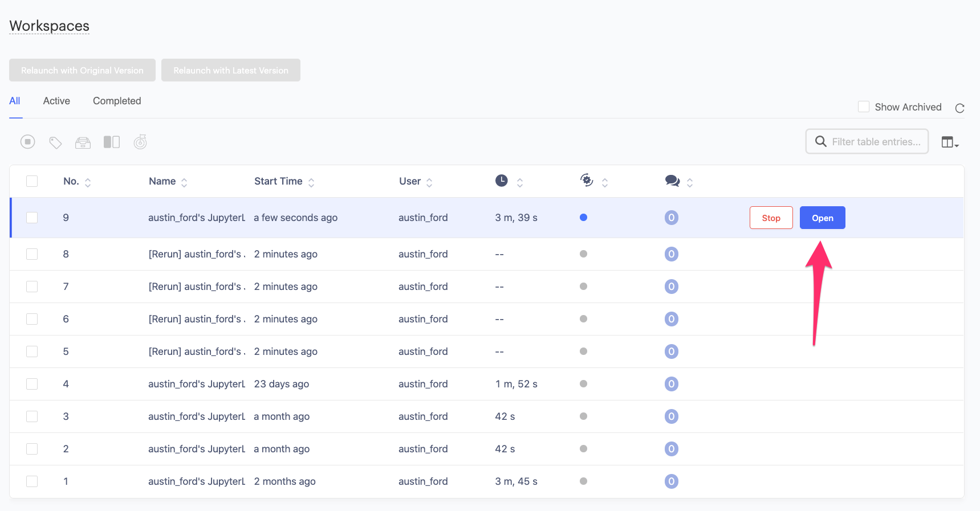
Task: Click the tag toolbar icon
Action: click(x=55, y=142)
